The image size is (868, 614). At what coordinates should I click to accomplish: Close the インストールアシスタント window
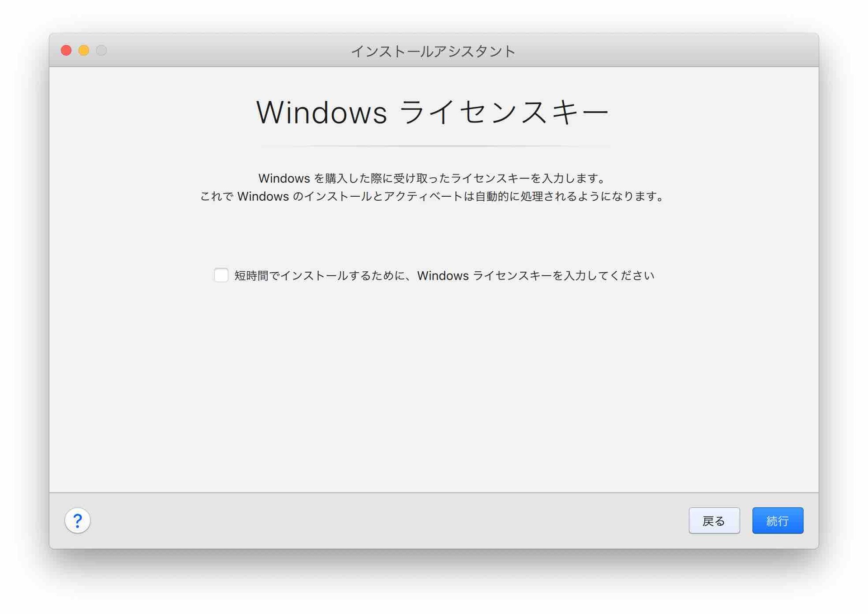coord(66,50)
